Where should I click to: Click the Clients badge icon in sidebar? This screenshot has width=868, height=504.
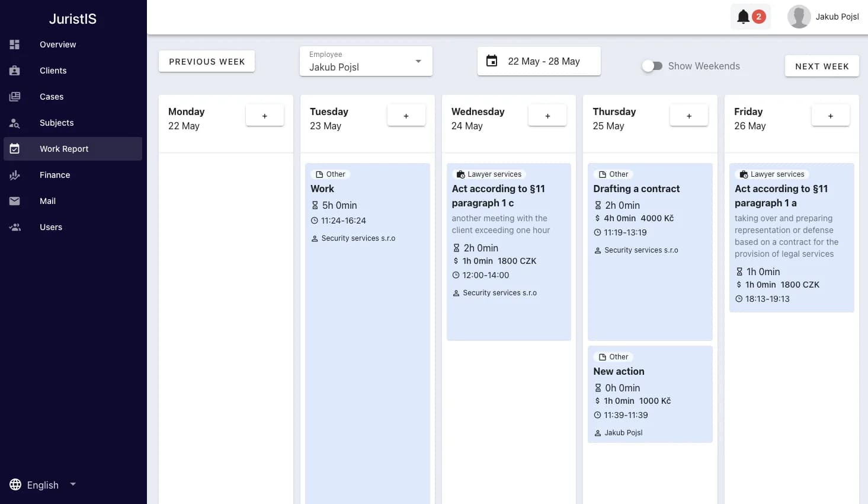[x=15, y=71]
